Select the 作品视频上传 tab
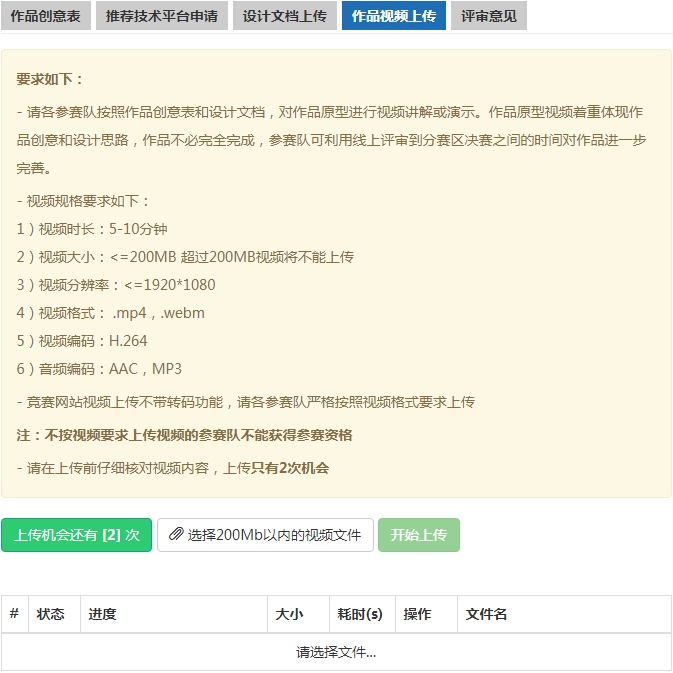This screenshot has height=673, width=673. [x=394, y=16]
